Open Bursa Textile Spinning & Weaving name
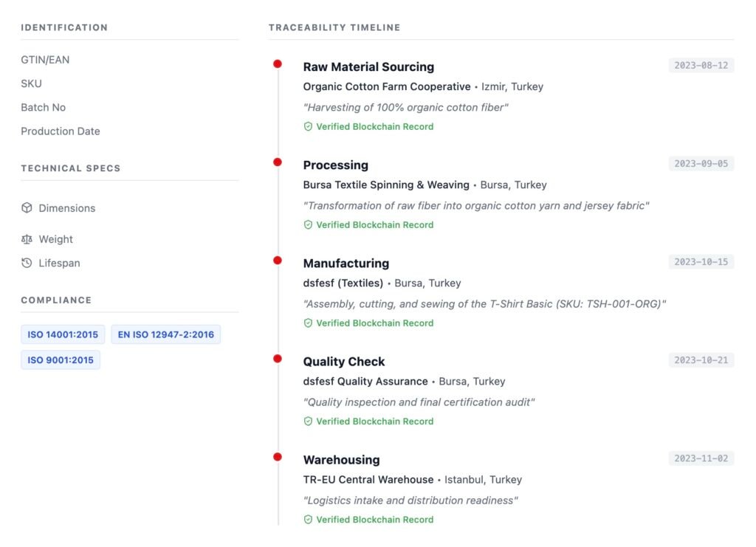The width and height of the screenshot is (756, 547). coord(386,185)
